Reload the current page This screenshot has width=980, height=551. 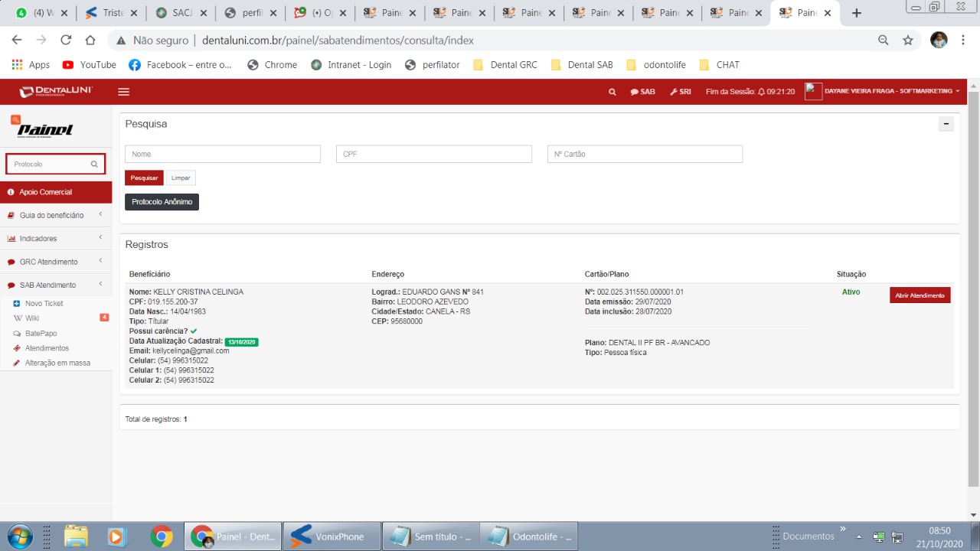click(66, 40)
